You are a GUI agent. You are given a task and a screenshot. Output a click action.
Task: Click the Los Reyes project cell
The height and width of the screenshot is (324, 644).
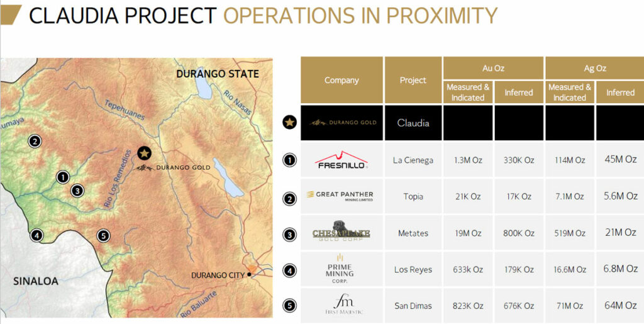click(413, 270)
